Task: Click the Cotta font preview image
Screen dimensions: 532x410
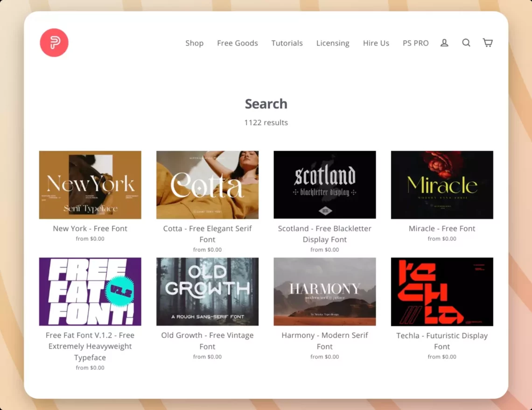Action: point(207,184)
